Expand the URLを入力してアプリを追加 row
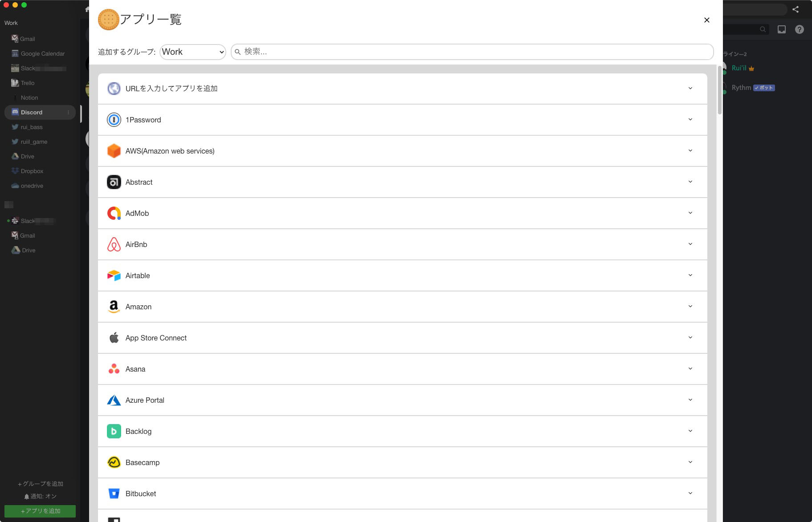Image resolution: width=812 pixels, height=522 pixels. [403, 89]
